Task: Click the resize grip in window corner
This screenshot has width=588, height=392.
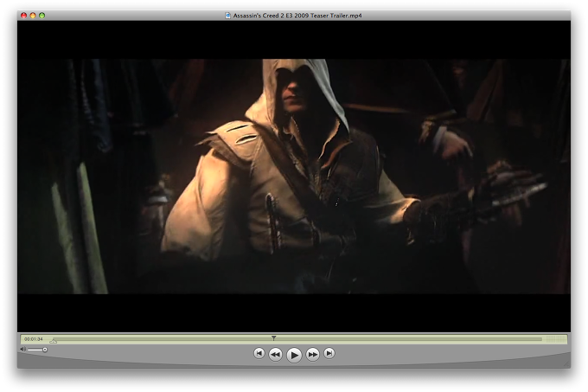Action: click(x=566, y=364)
